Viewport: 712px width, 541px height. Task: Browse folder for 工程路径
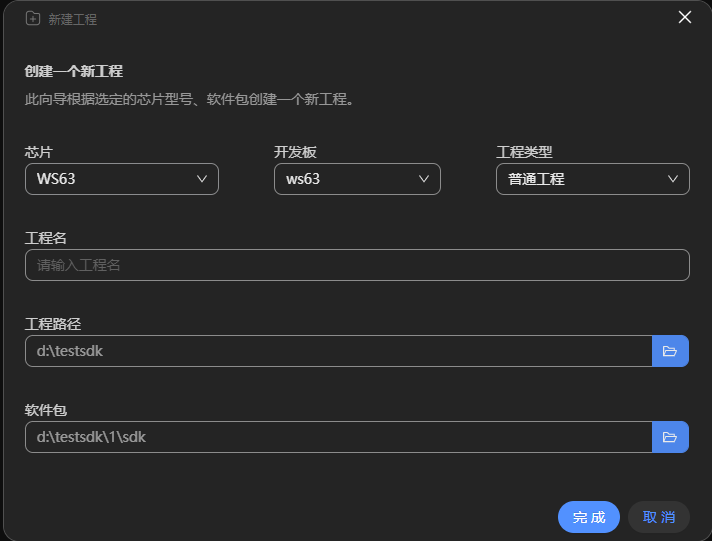pyautogui.click(x=670, y=351)
